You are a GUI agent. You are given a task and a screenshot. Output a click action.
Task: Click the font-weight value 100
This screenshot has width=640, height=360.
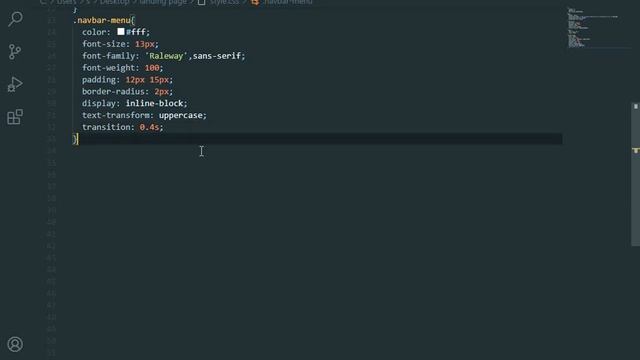152,68
